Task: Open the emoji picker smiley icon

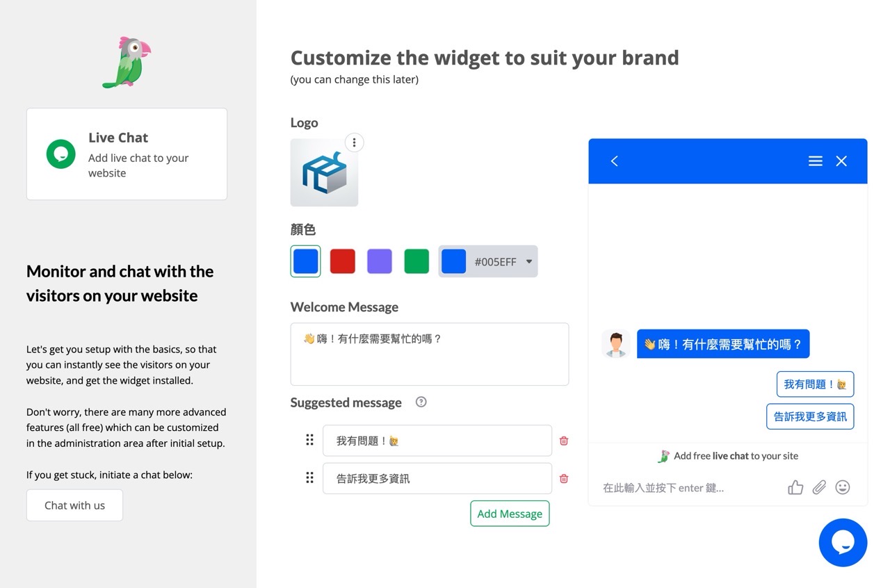Action: click(x=843, y=488)
